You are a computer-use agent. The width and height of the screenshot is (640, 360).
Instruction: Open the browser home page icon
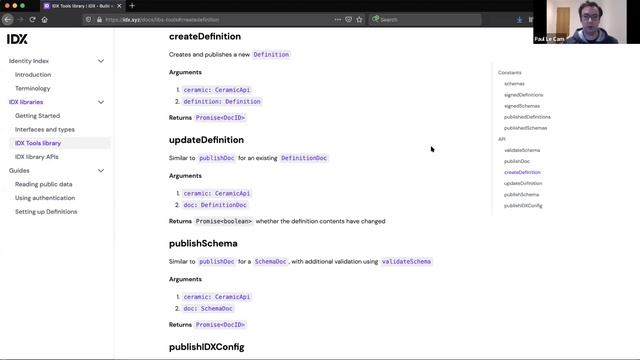(x=44, y=20)
